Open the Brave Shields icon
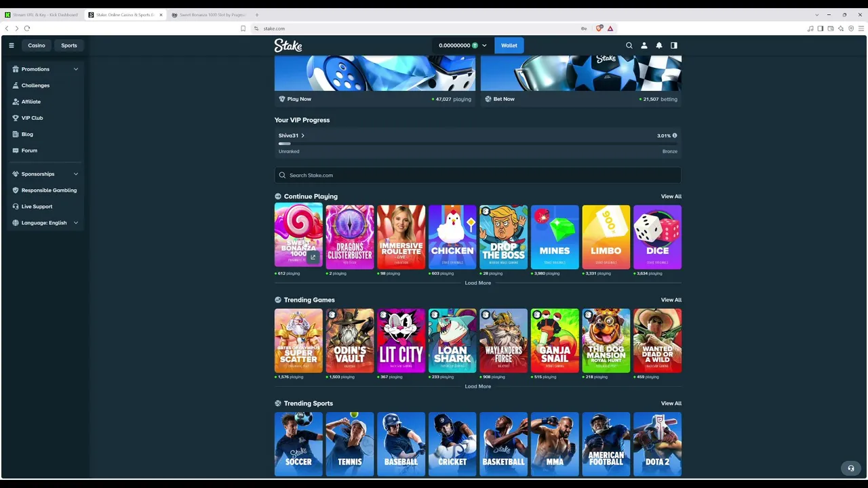868x488 pixels. 599,28
